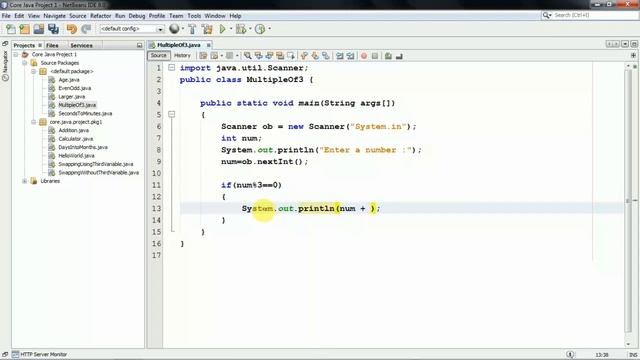This screenshot has width=640, height=360.
Task: Click the Search (Ctrl+I) field
Action: coord(589,15)
